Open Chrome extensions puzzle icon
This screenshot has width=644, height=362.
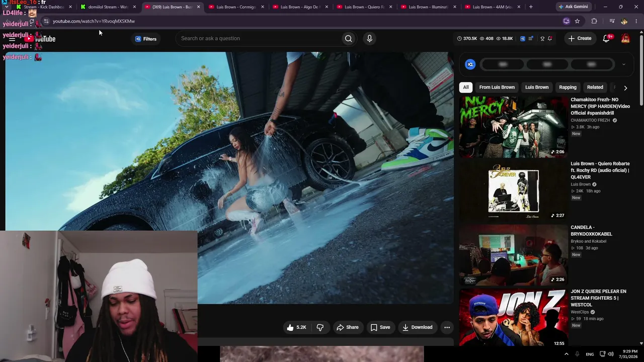tap(594, 21)
